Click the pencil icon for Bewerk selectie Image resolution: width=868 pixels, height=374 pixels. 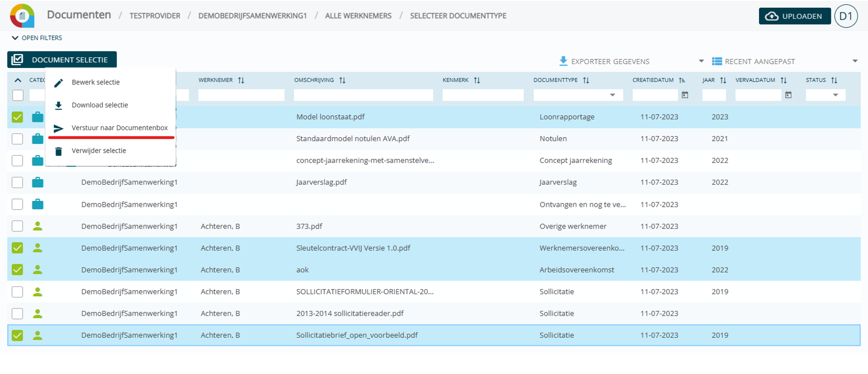click(x=58, y=83)
